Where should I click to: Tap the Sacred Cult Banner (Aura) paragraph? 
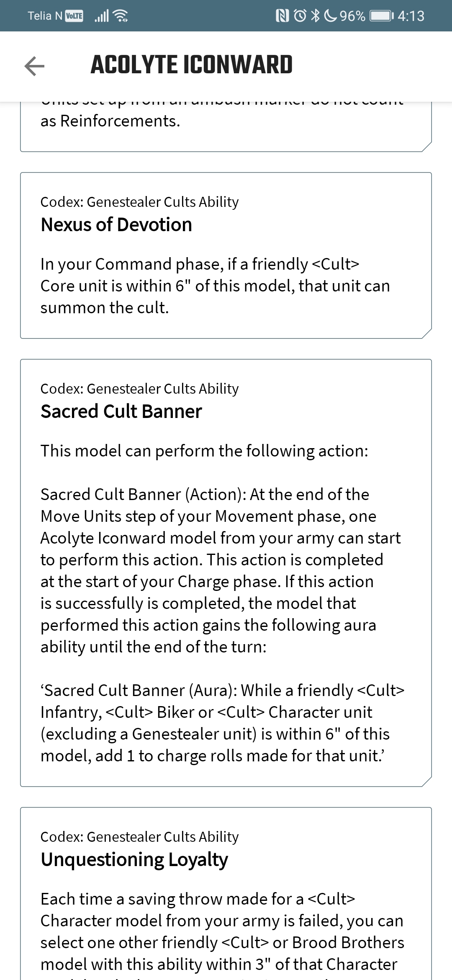pyautogui.click(x=222, y=723)
